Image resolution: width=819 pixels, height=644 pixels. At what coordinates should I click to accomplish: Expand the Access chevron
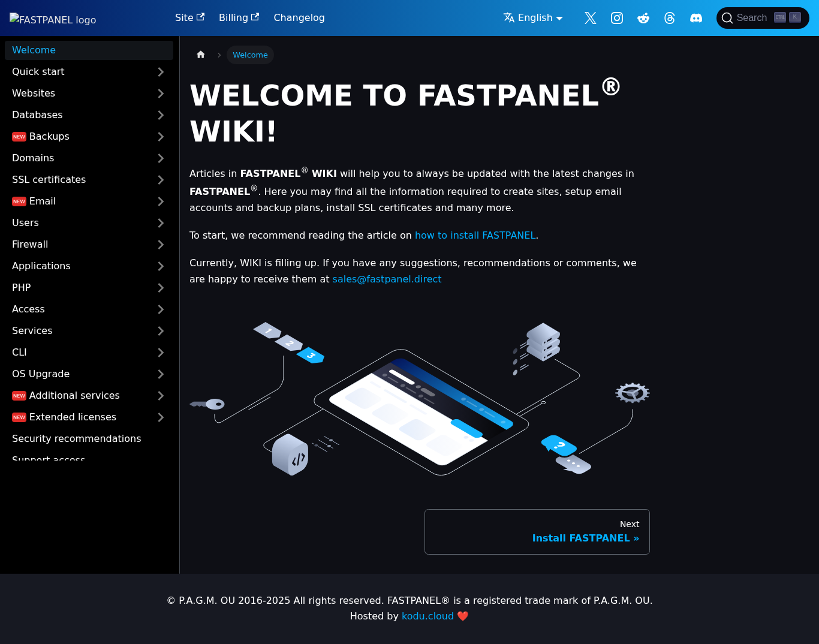click(x=161, y=309)
